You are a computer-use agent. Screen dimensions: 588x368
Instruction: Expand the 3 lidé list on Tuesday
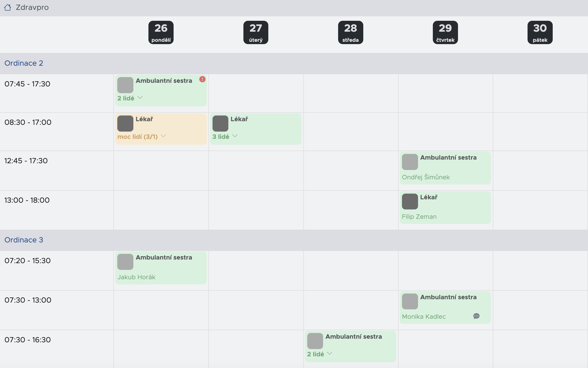click(225, 137)
